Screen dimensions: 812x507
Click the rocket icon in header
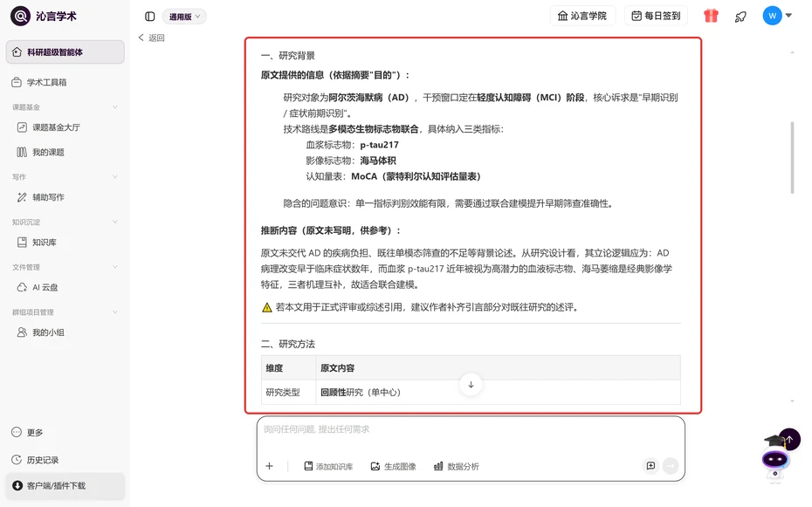click(x=740, y=17)
